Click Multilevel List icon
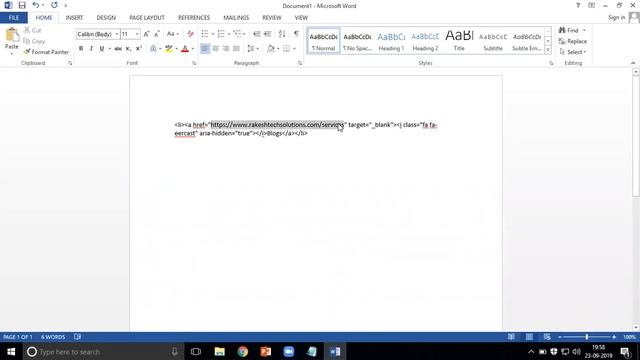Viewport: 640px width, 360px height. click(237, 34)
